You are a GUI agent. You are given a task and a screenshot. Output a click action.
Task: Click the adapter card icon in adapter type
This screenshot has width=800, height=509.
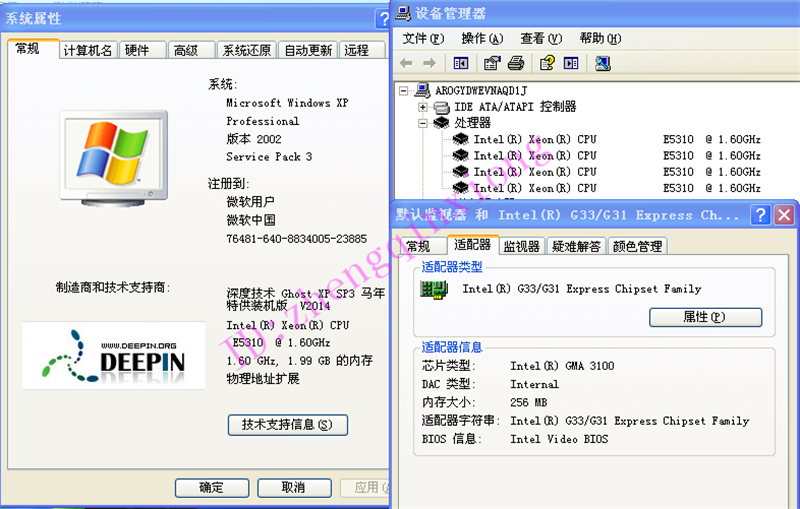click(x=434, y=289)
